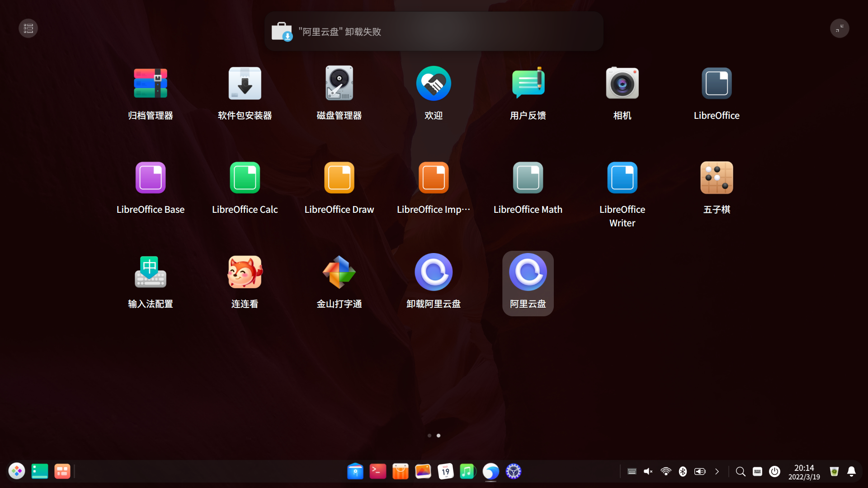Unmute the system volume in the tray

[x=648, y=471]
